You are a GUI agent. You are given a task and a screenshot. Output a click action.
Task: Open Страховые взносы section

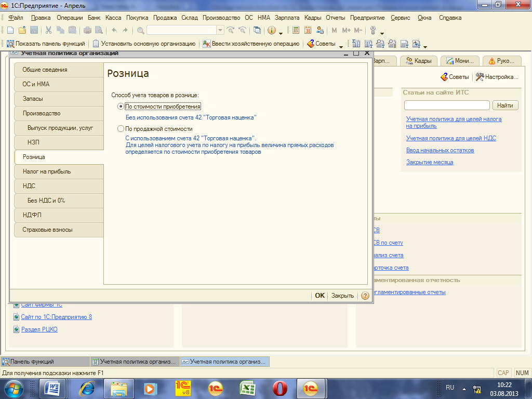59,230
